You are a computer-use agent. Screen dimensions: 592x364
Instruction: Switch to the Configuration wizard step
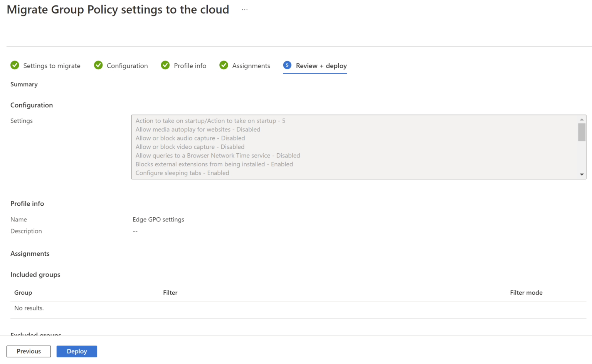127,65
